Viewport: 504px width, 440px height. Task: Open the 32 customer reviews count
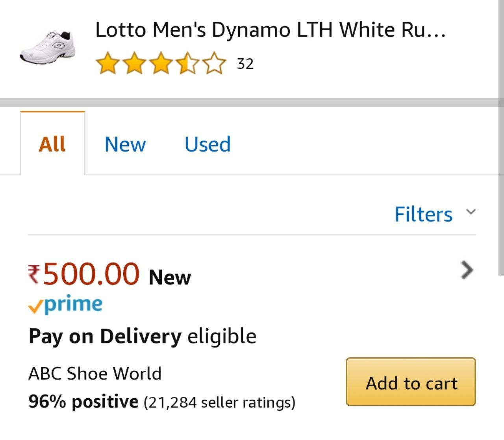(245, 64)
